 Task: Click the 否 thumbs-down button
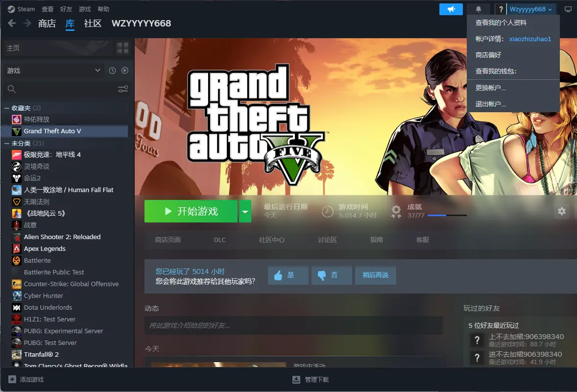tap(332, 275)
